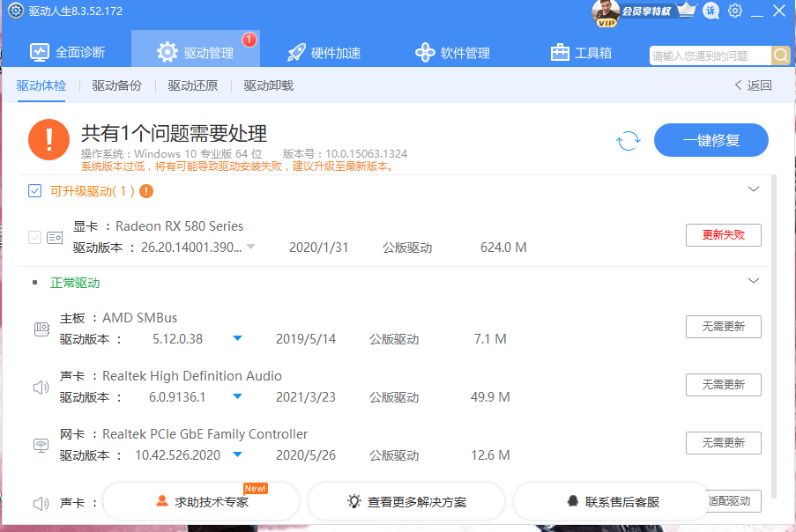Open the settings gear in title bar
Image resolution: width=796 pixels, height=532 pixels.
click(x=734, y=11)
